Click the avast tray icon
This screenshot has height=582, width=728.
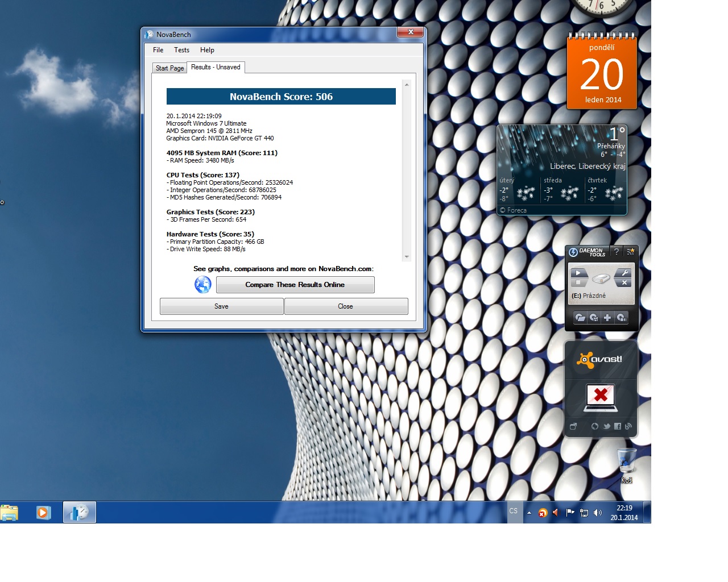coord(543,513)
